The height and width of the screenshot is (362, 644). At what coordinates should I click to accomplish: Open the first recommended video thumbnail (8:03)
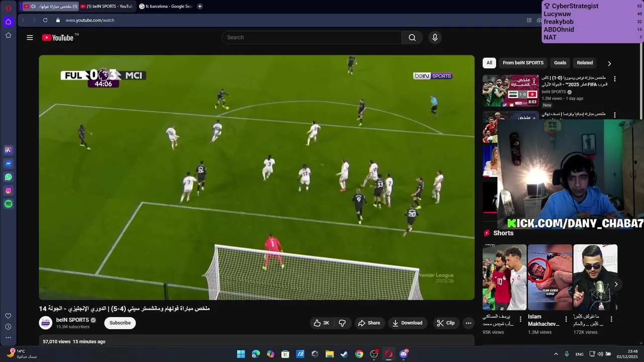[x=511, y=91]
